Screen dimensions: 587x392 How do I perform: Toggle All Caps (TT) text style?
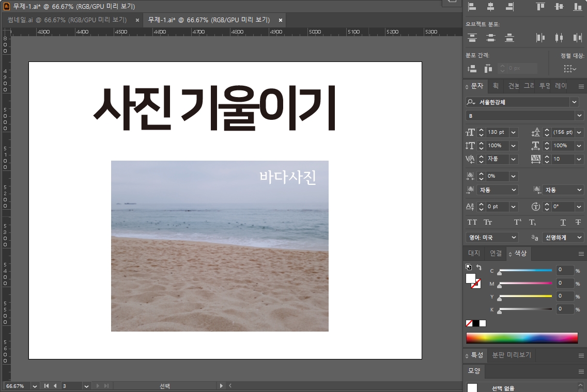coord(472,222)
